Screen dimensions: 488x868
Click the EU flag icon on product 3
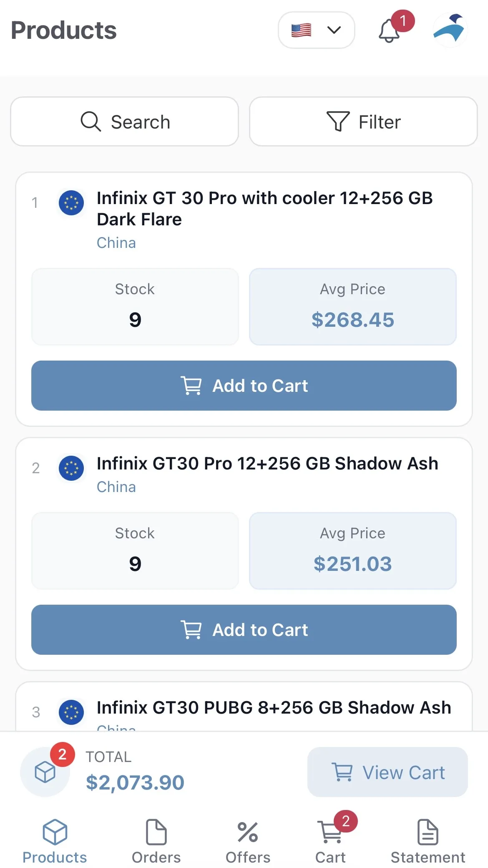coord(71,712)
